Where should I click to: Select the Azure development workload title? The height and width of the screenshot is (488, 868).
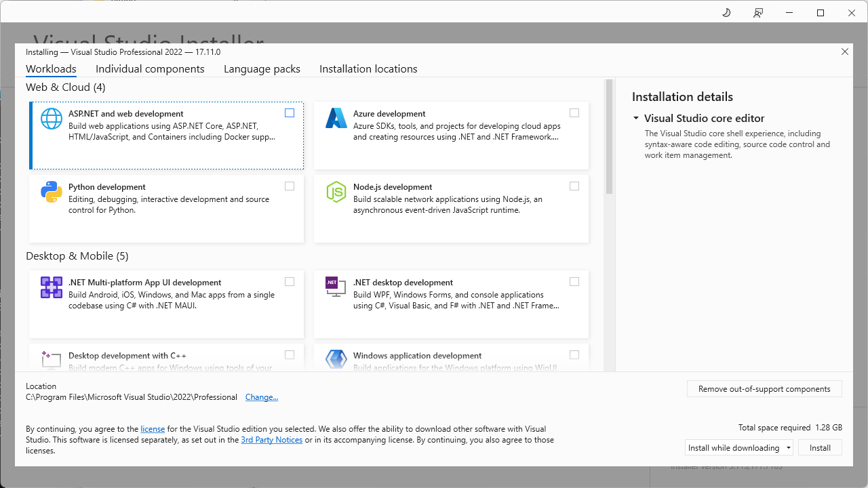[389, 114]
